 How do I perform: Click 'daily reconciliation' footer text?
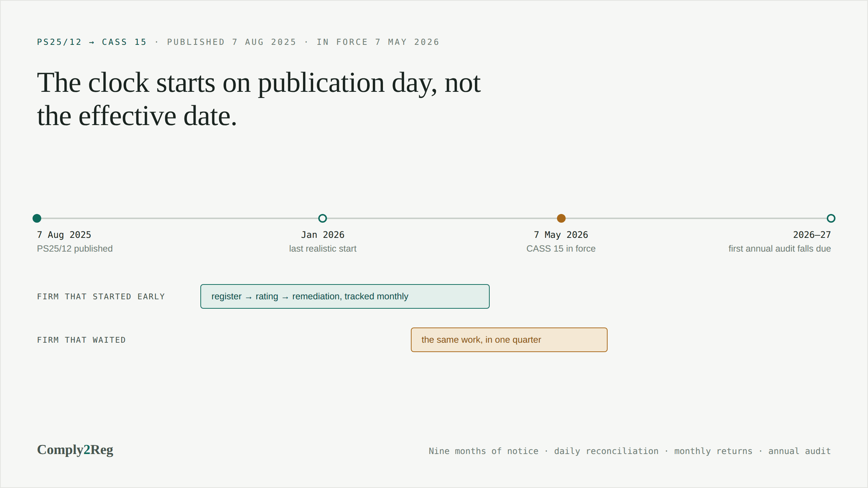[x=607, y=451]
